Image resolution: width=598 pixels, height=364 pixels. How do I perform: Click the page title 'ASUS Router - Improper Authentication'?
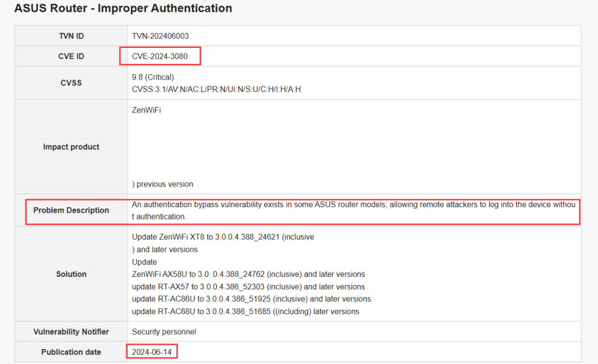pyautogui.click(x=123, y=8)
